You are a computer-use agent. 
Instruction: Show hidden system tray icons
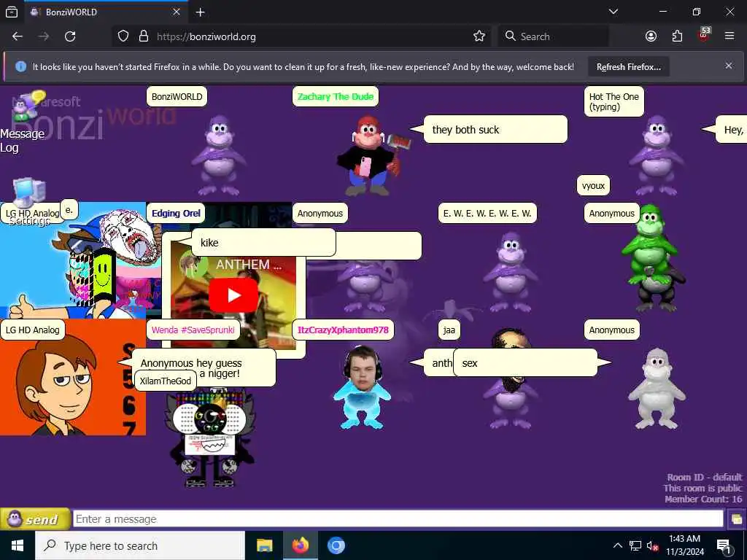[x=617, y=545]
